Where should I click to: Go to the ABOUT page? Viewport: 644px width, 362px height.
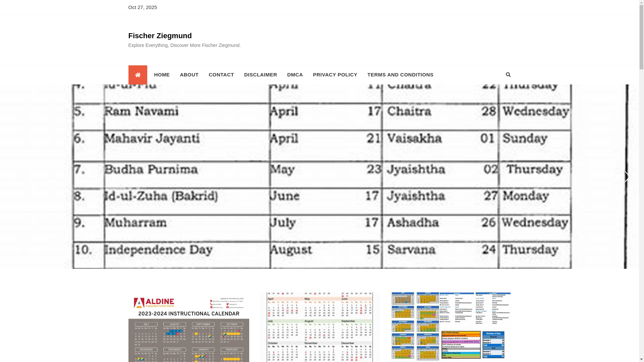coord(189,75)
